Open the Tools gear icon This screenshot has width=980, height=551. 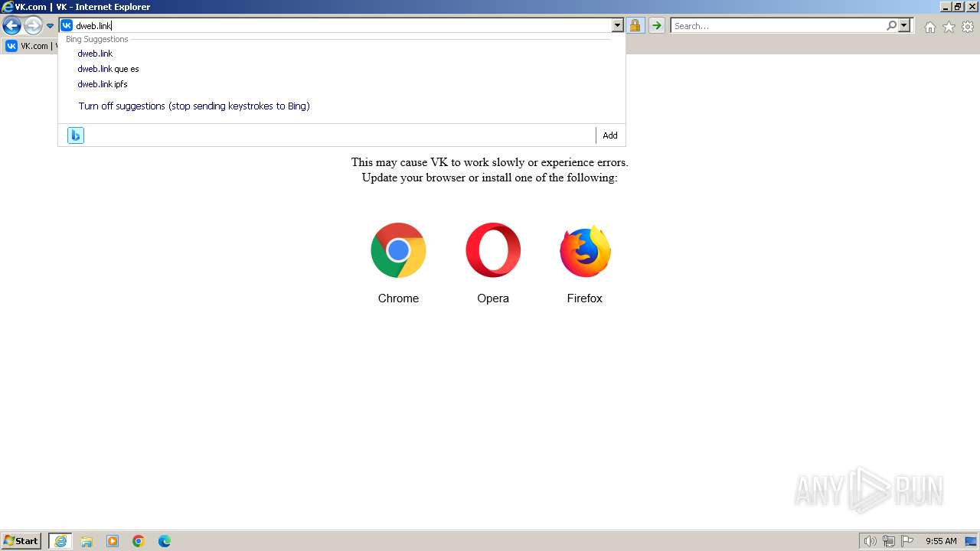(968, 27)
